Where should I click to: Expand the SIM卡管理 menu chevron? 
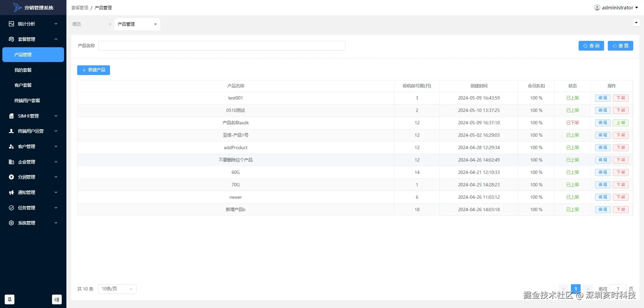pos(56,116)
